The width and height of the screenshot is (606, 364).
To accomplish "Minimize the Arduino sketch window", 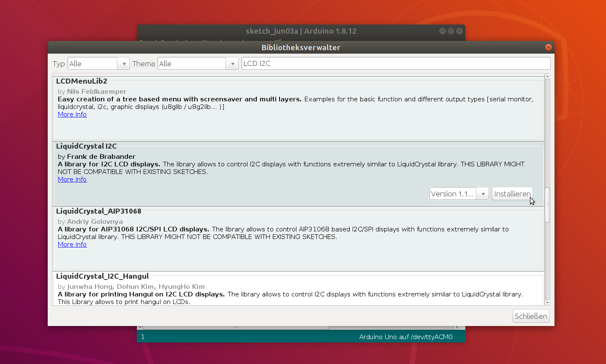I will (x=442, y=31).
